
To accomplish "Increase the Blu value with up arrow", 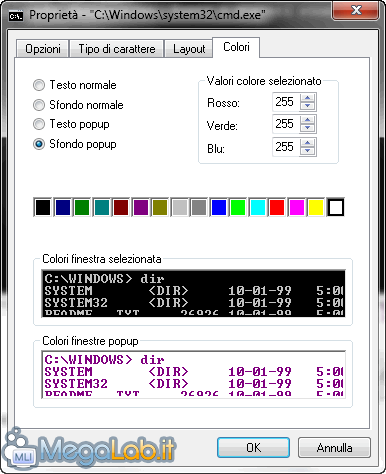I will 308,142.
